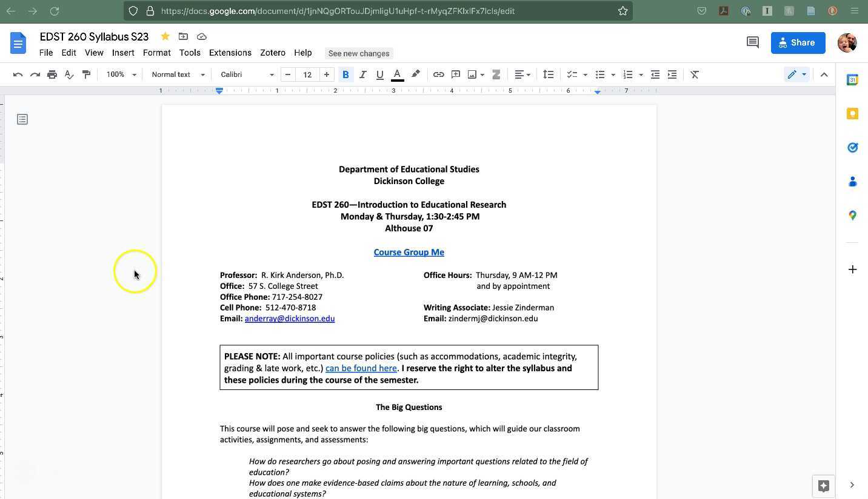Toggle bold formatting off

346,74
